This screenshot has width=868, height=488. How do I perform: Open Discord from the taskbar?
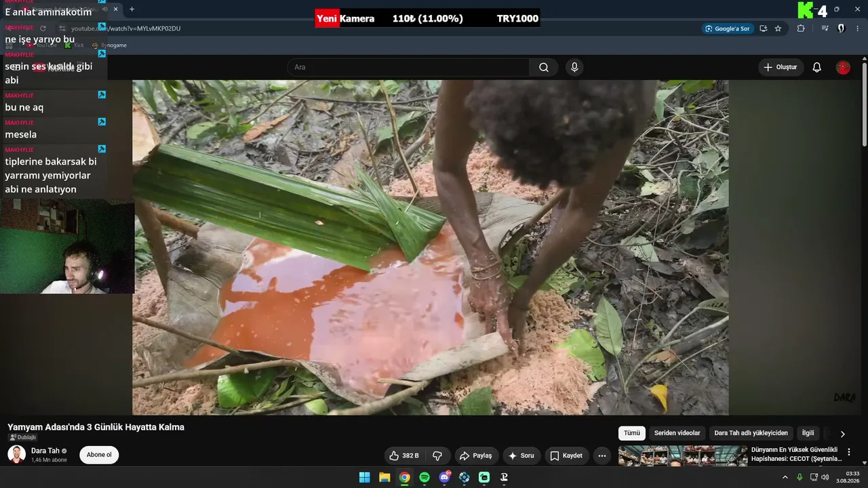[444, 477]
